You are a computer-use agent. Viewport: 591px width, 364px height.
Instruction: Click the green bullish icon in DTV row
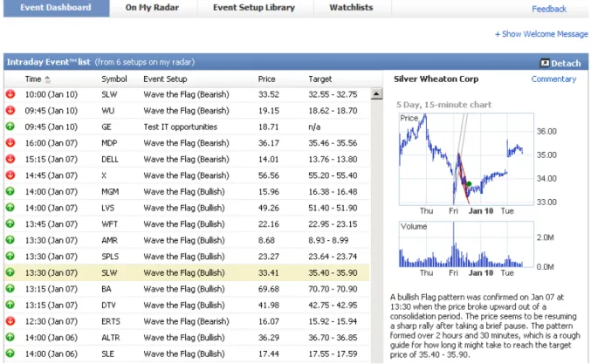10,305
